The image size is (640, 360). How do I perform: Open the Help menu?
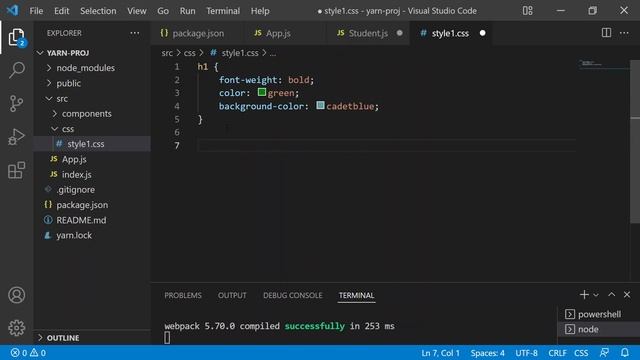260,11
